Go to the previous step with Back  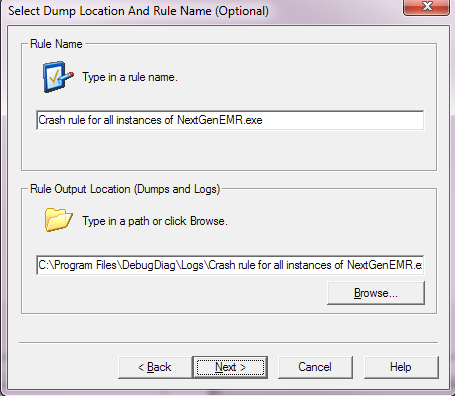click(x=155, y=367)
